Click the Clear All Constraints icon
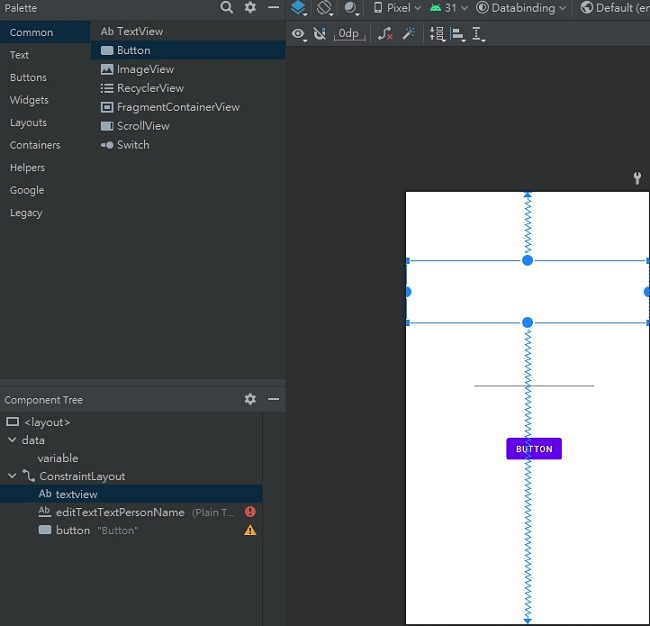This screenshot has width=650, height=626. [385, 34]
